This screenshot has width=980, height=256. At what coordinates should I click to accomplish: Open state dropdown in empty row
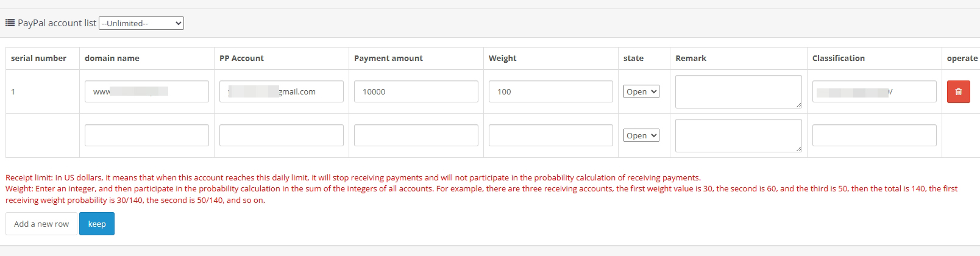pos(641,135)
